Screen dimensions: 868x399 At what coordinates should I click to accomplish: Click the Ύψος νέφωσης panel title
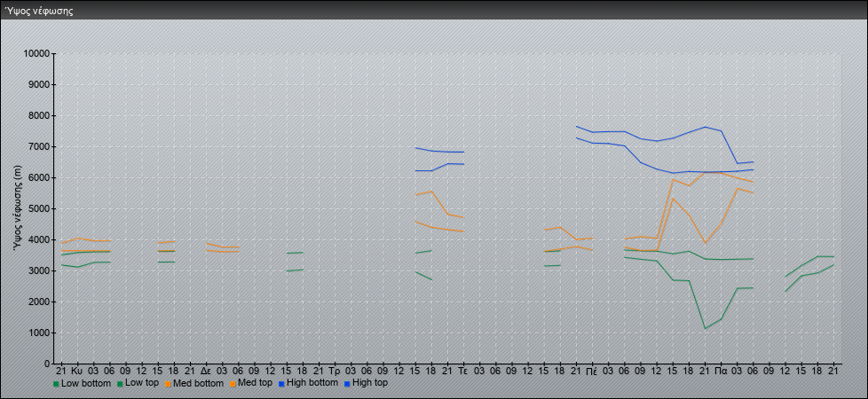click(39, 11)
